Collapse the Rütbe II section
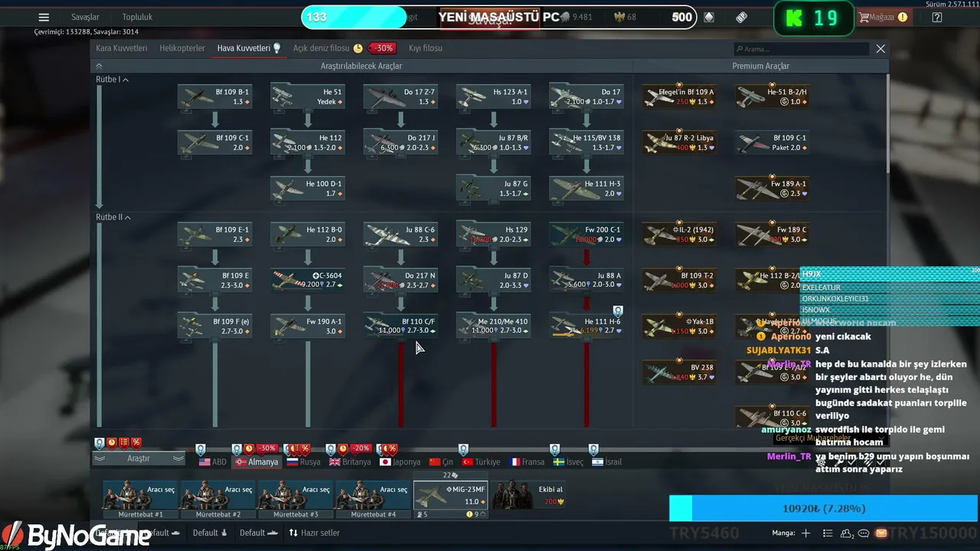Screen dimensions: 980x551 point(113,217)
